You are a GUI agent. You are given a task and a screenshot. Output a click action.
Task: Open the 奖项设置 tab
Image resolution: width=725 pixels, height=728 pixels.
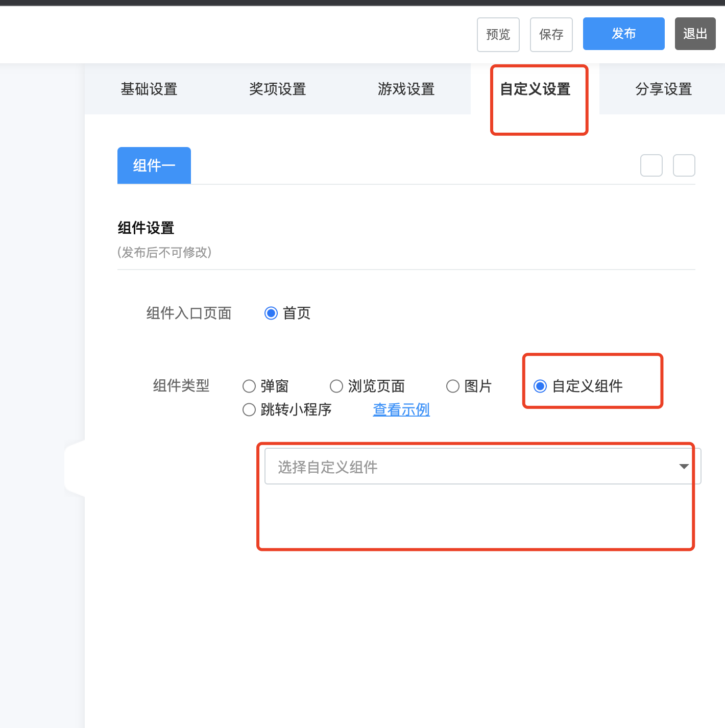[278, 89]
